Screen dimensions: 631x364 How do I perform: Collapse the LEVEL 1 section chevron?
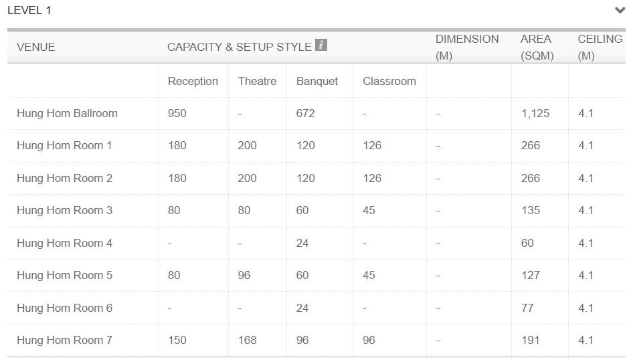point(620,10)
